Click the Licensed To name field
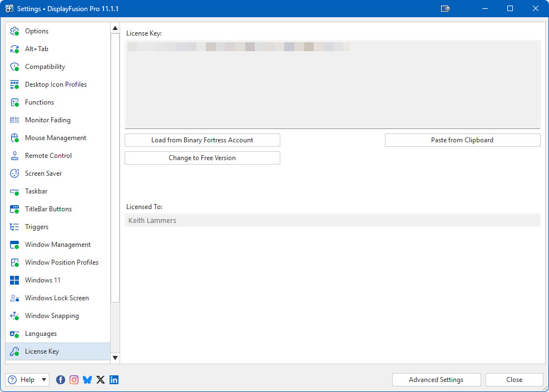The image size is (549, 392). coord(333,221)
